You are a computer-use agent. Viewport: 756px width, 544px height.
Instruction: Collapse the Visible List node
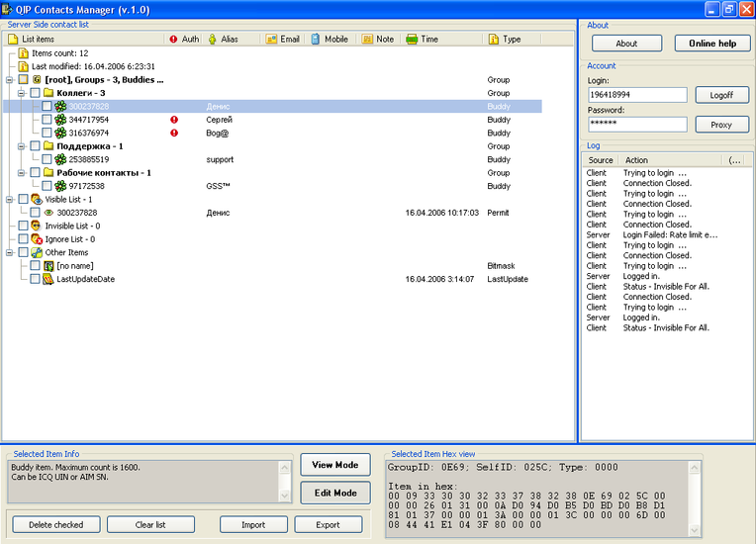point(10,199)
